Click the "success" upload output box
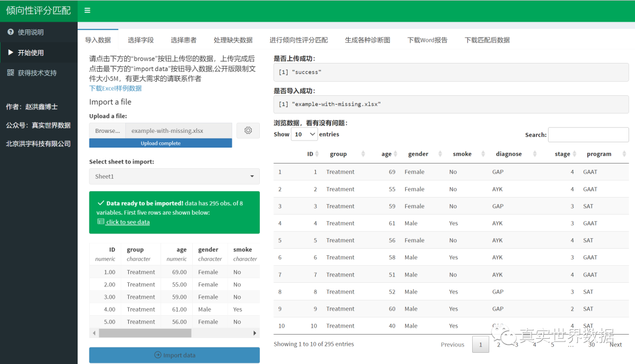This screenshot has width=635, height=364. click(x=451, y=72)
